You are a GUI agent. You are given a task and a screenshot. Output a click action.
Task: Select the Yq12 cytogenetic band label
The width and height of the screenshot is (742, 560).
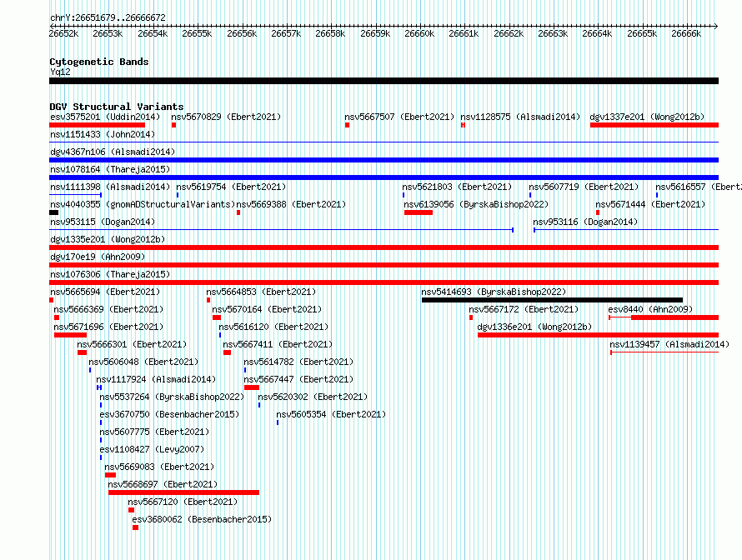point(60,72)
